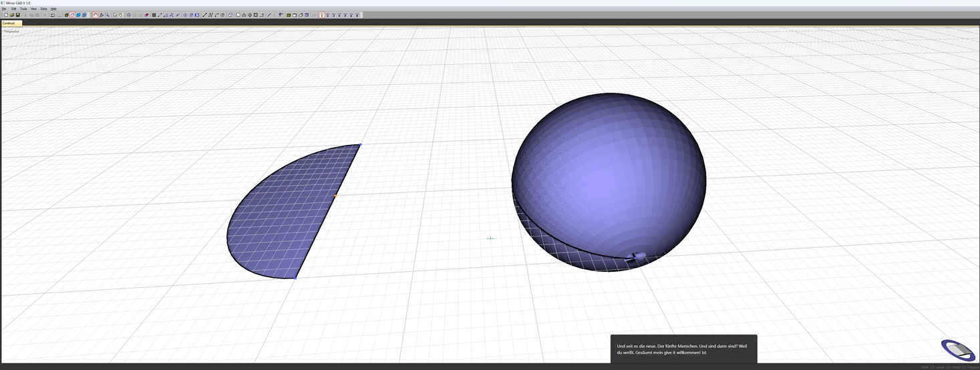Toggle the highlighted first snap mode icon

[321, 15]
